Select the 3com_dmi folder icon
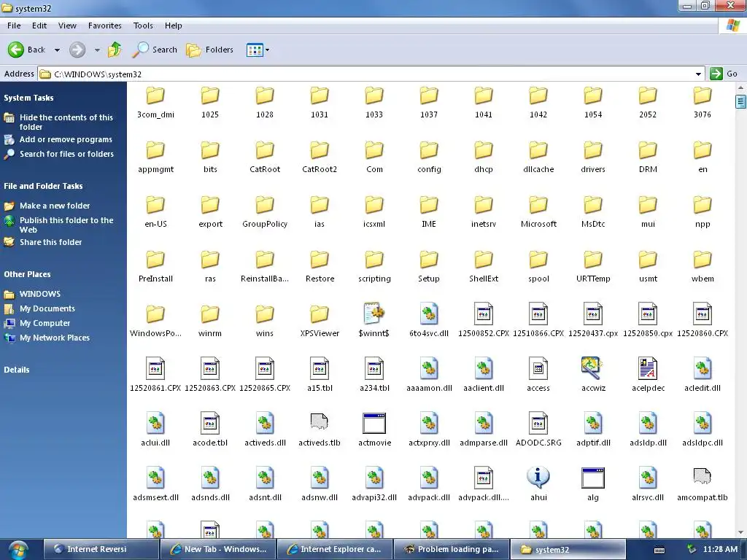This screenshot has height=560, width=747. (155, 96)
